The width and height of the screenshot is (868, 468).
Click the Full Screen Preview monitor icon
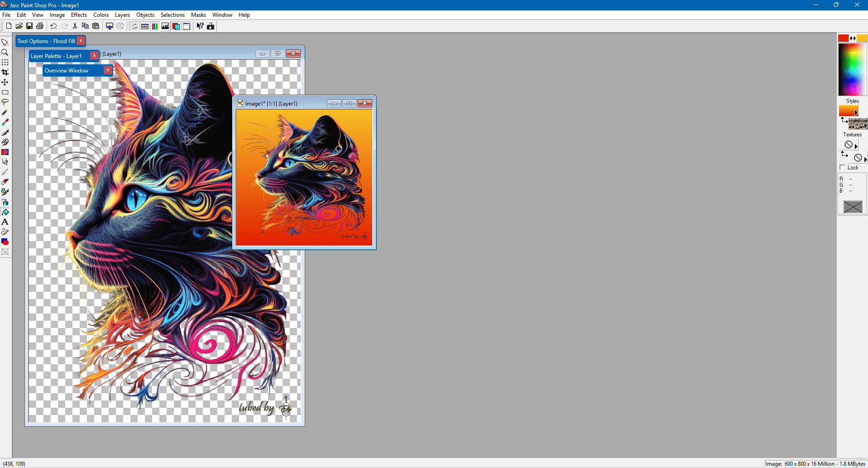(x=110, y=26)
